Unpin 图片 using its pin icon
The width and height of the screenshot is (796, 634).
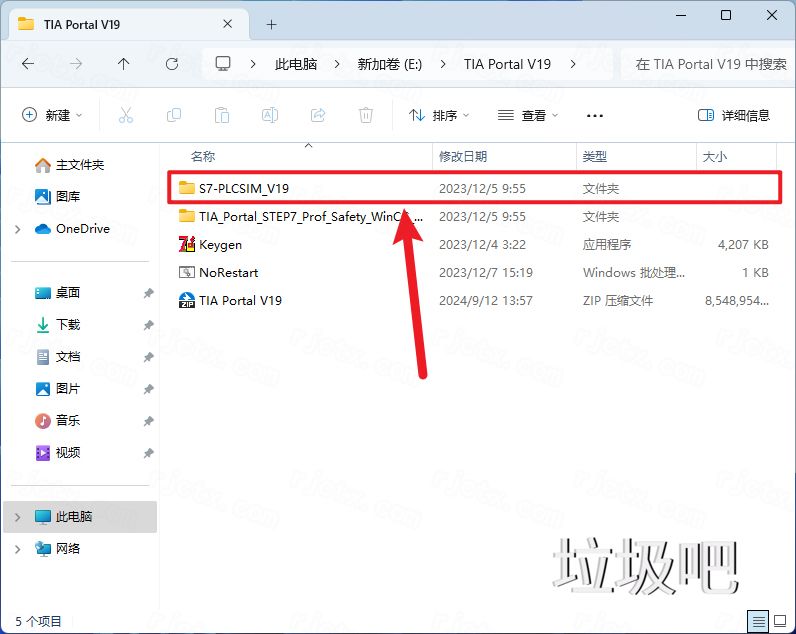click(x=148, y=389)
